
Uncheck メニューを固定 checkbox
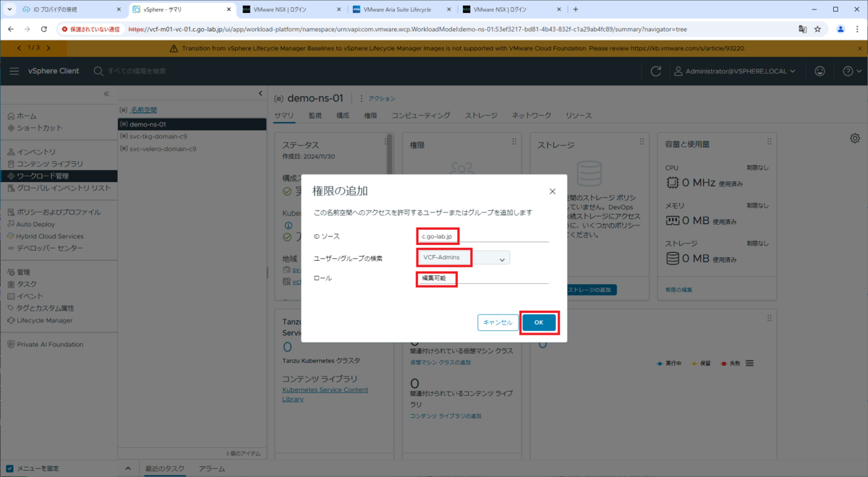point(9,468)
